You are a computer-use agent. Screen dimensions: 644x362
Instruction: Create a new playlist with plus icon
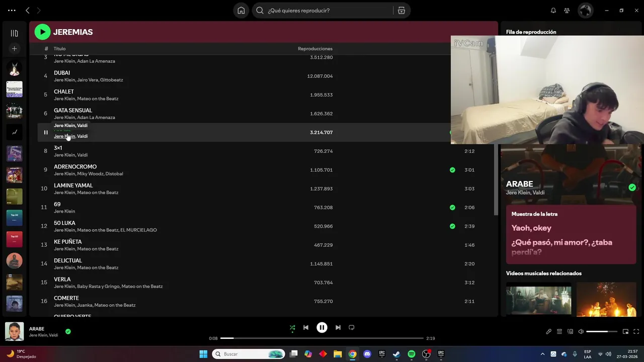click(14, 49)
